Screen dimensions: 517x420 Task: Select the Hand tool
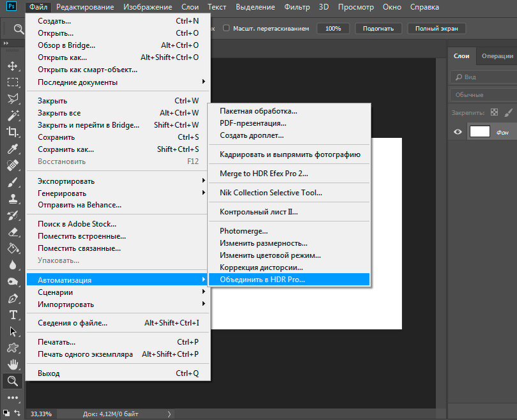coord(13,364)
